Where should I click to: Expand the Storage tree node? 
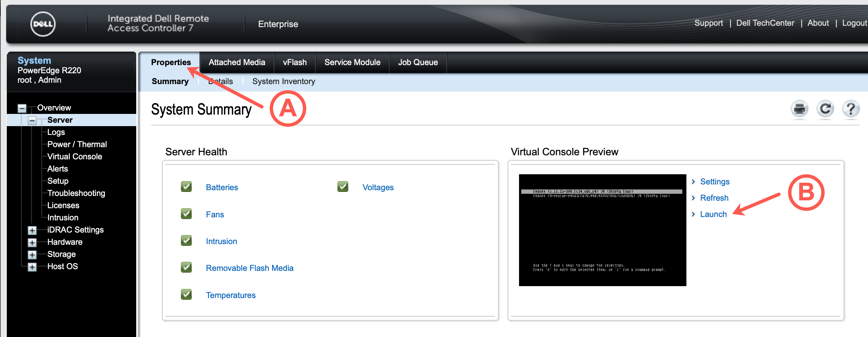pyautogui.click(x=32, y=255)
